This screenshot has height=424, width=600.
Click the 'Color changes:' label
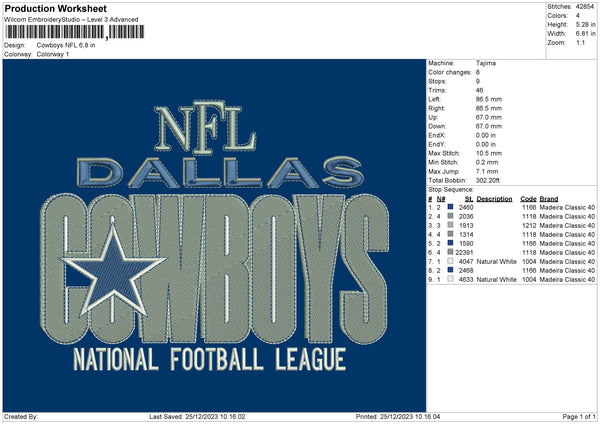pyautogui.click(x=450, y=72)
